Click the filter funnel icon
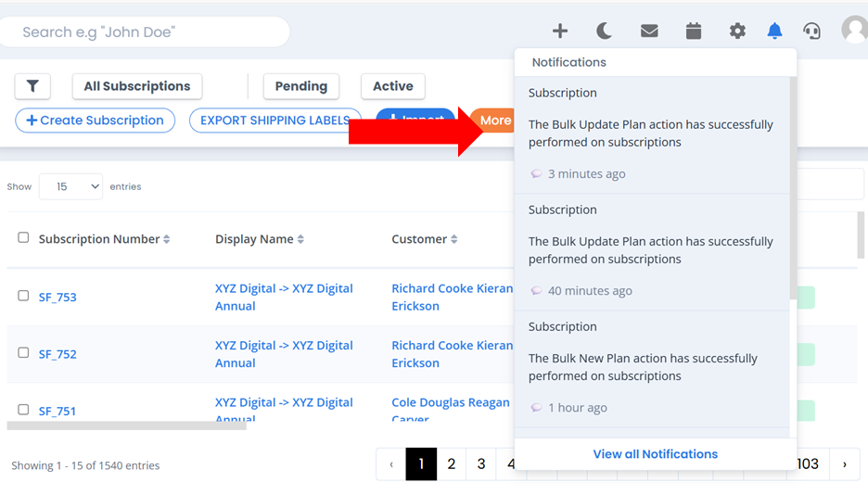 tap(32, 86)
